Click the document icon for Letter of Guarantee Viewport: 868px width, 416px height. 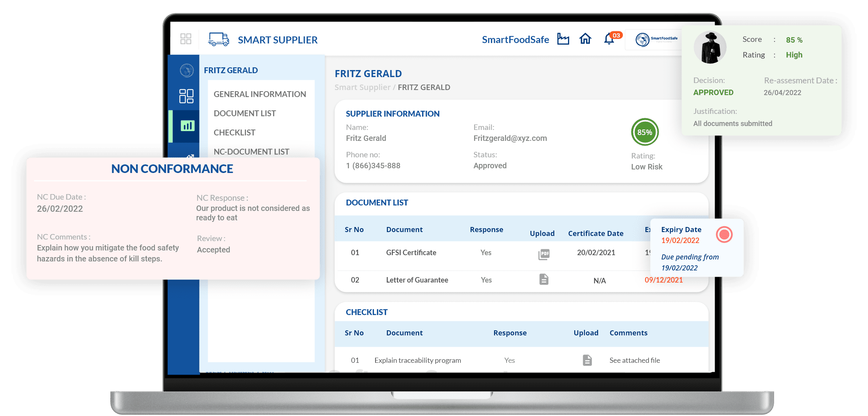(544, 280)
